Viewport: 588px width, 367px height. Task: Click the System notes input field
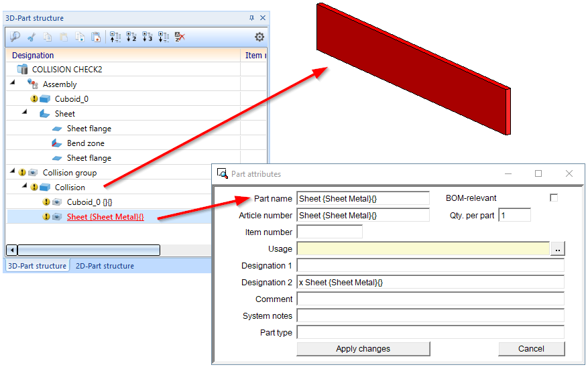pyautogui.click(x=430, y=315)
